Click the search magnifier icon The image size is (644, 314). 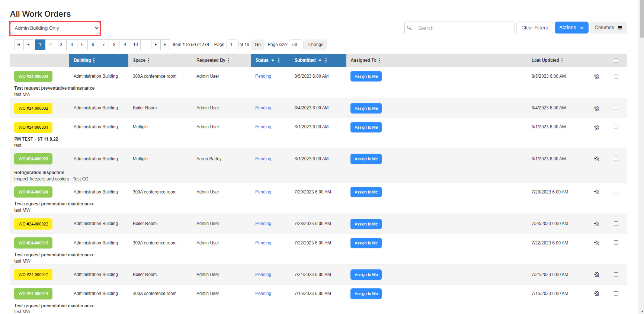tap(409, 28)
